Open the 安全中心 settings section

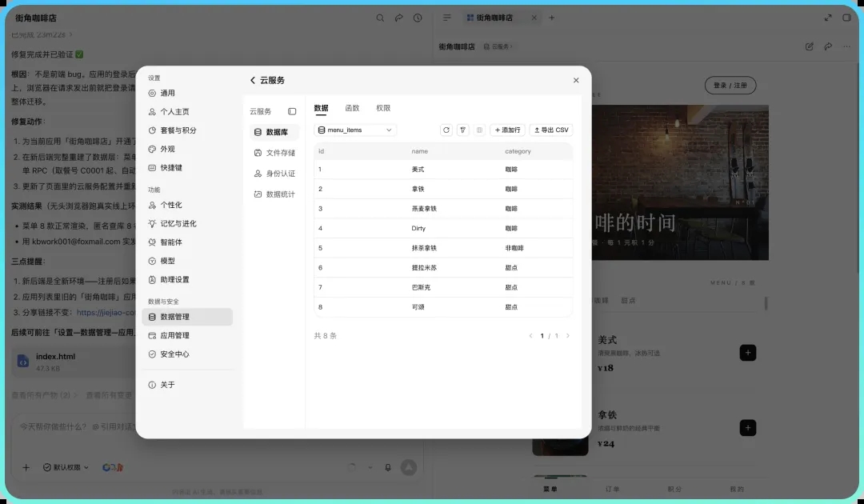point(187,354)
